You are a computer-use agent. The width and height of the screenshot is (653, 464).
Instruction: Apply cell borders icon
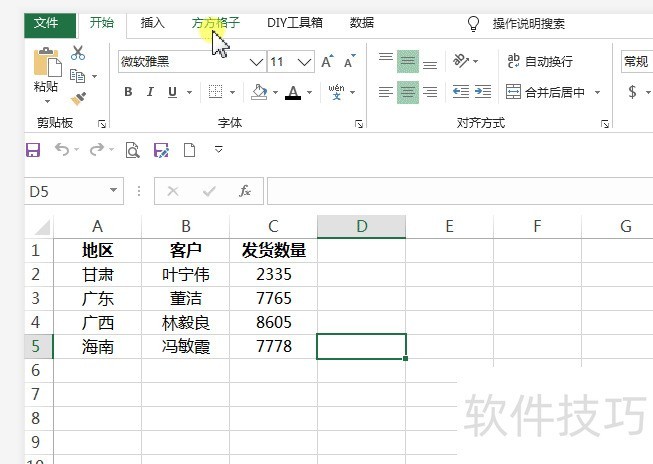215,92
